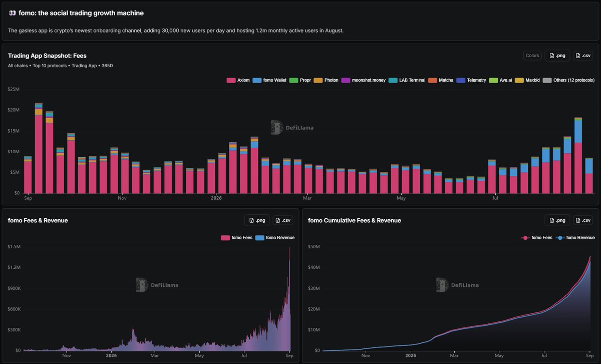
Task: Hide the Matcha series via its legend
Action: click(441, 80)
